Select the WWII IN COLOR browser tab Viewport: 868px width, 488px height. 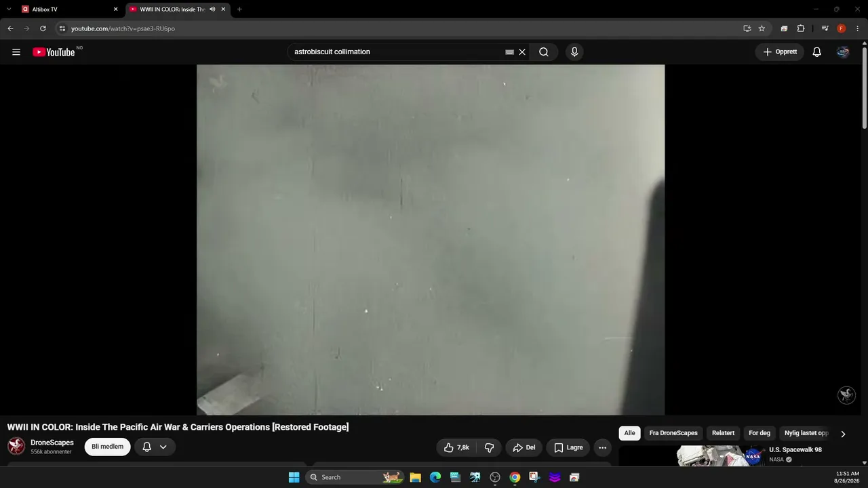tap(178, 9)
